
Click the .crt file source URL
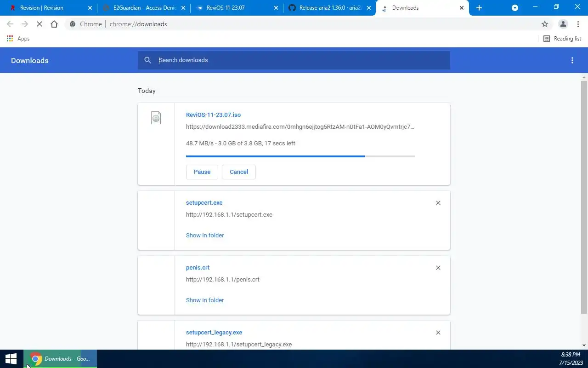point(222,280)
